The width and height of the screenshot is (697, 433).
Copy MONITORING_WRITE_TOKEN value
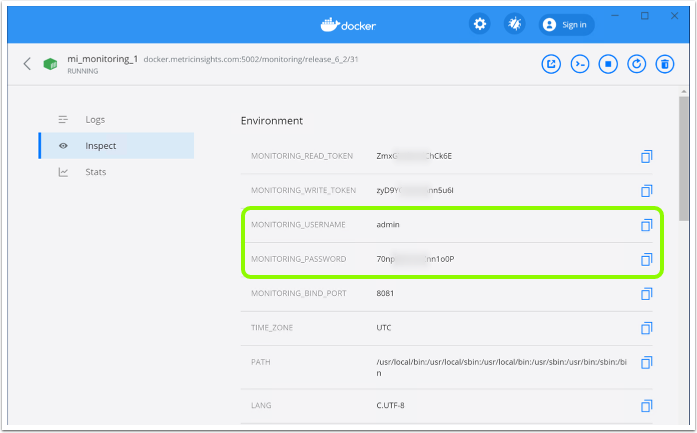coord(646,191)
